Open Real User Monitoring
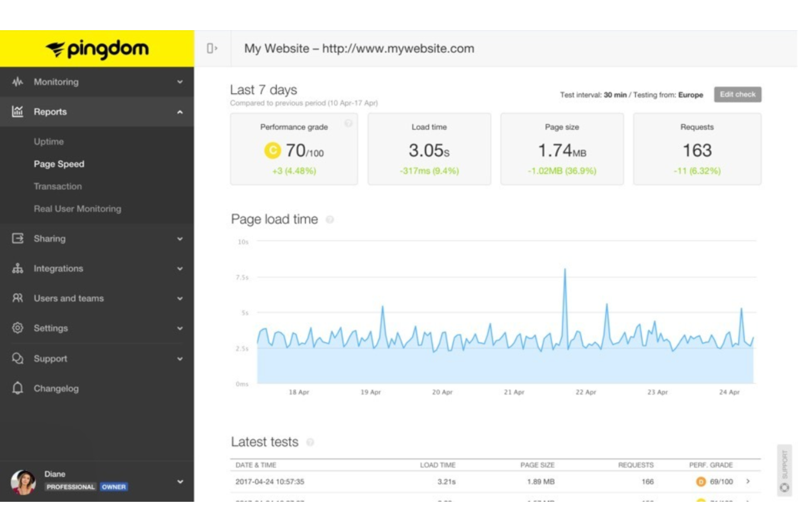 [x=77, y=209]
